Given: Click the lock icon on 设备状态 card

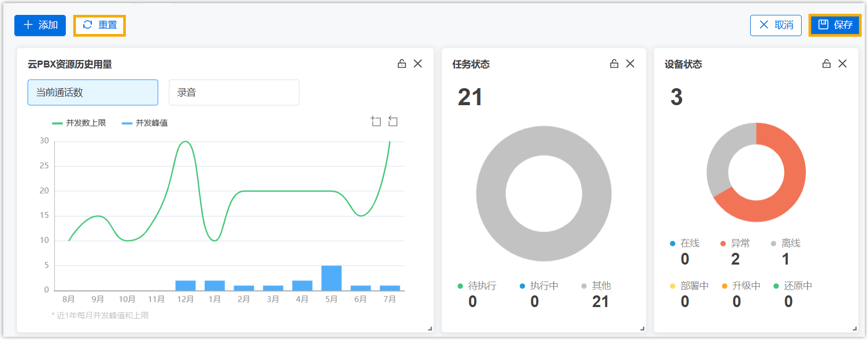Looking at the screenshot, I should pos(827,64).
